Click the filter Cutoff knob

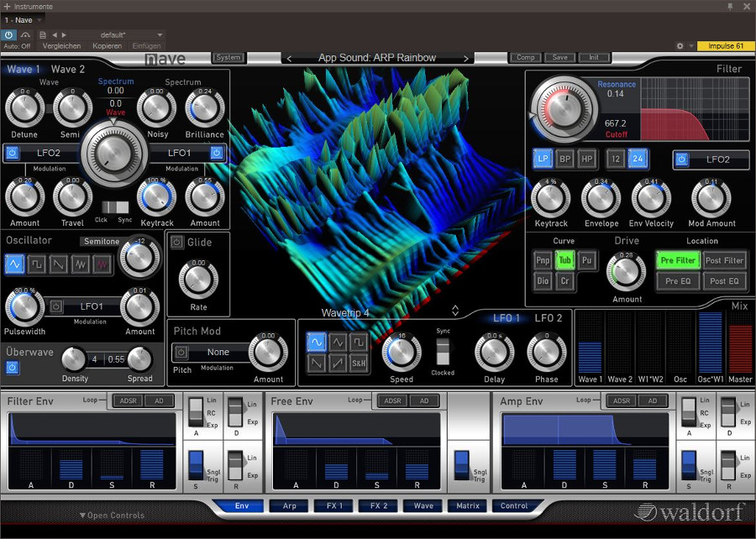[x=564, y=110]
